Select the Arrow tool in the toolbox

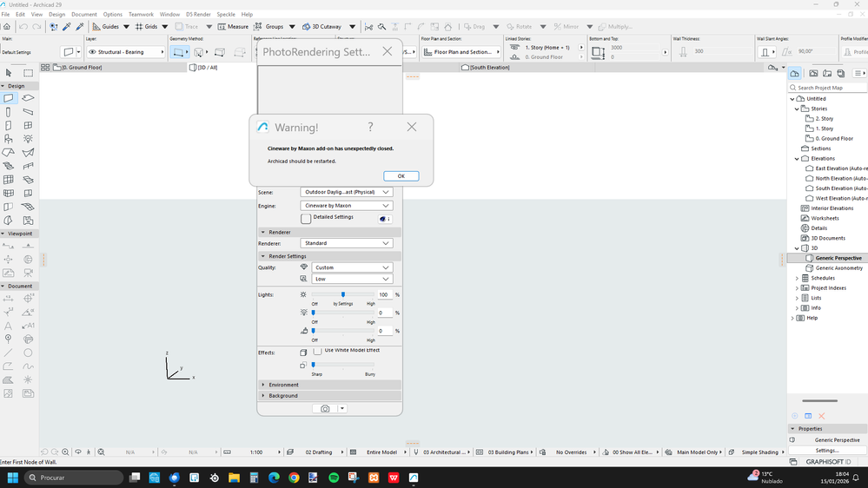tap(9, 72)
